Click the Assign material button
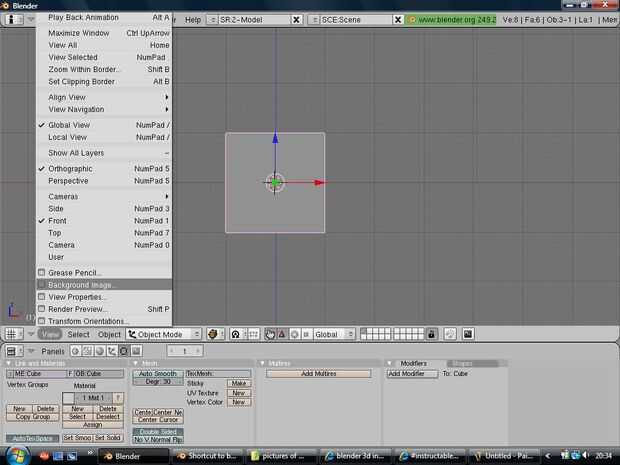 coord(93,425)
